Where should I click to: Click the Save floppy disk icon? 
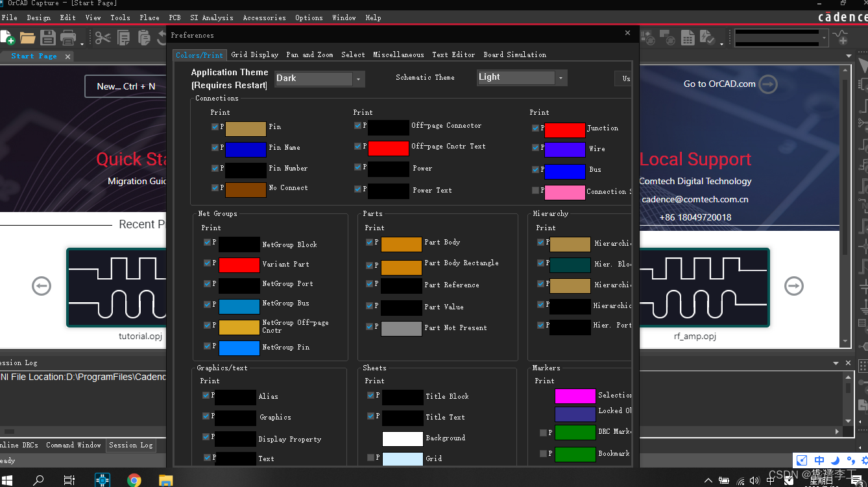48,38
